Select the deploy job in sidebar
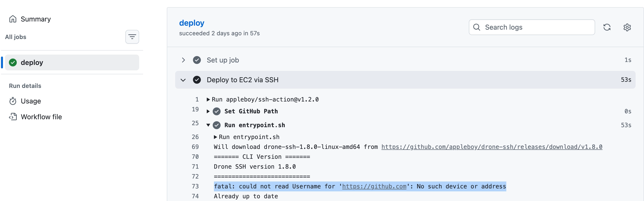644x201 pixels. 72,62
